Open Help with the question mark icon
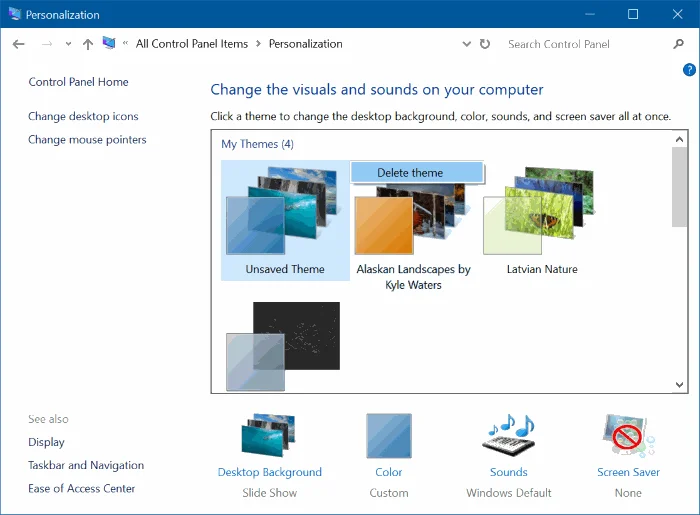The image size is (700, 515). click(x=689, y=70)
